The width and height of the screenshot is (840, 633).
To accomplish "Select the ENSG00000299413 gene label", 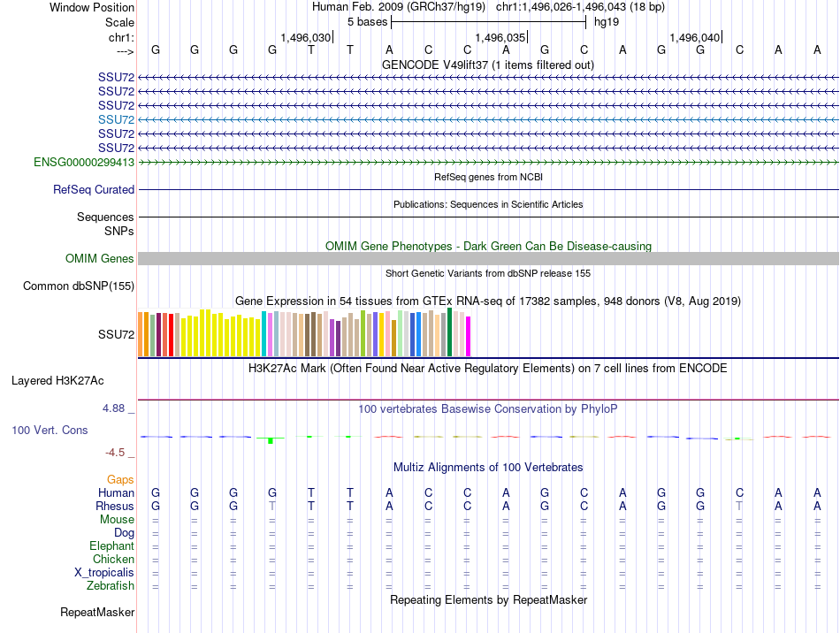I will pos(84,163).
